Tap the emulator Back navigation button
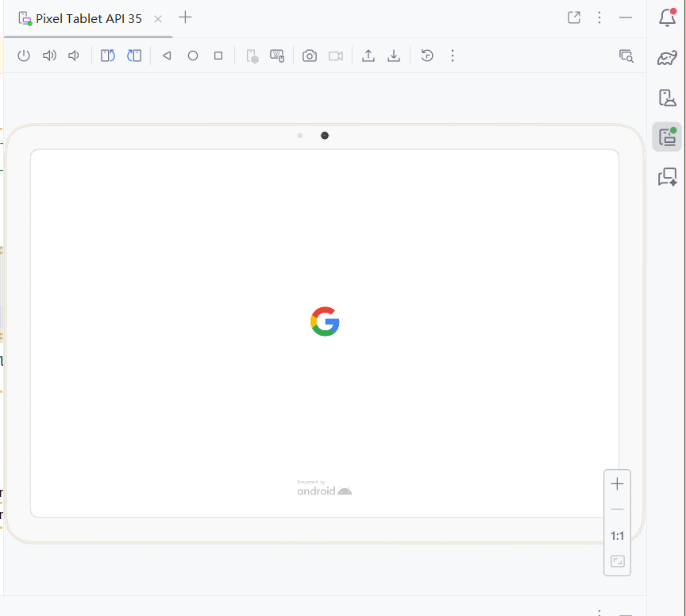Screen dimensions: 686x616 point(167,56)
